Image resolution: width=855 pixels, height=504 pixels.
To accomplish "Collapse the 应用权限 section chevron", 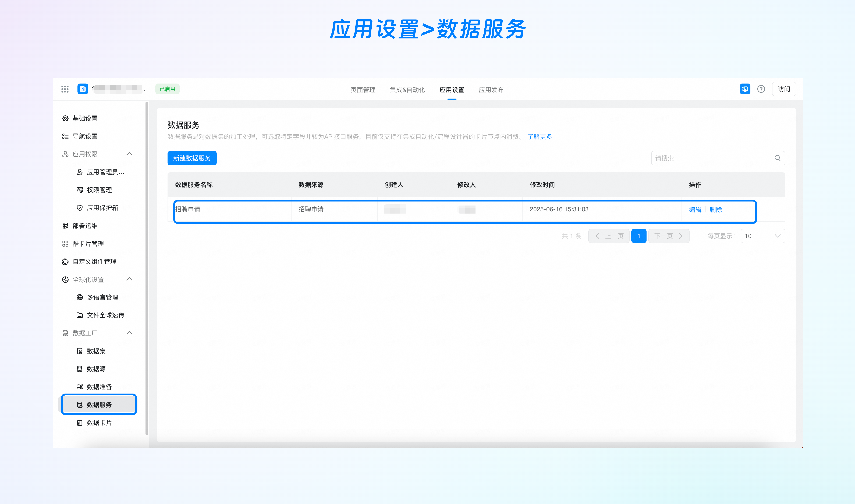I will coord(129,154).
